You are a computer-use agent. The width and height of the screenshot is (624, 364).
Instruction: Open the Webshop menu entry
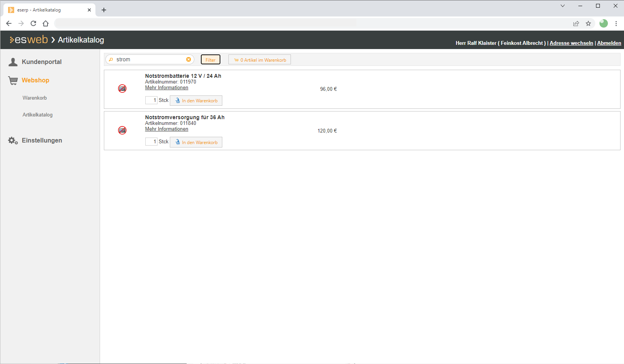click(x=35, y=80)
